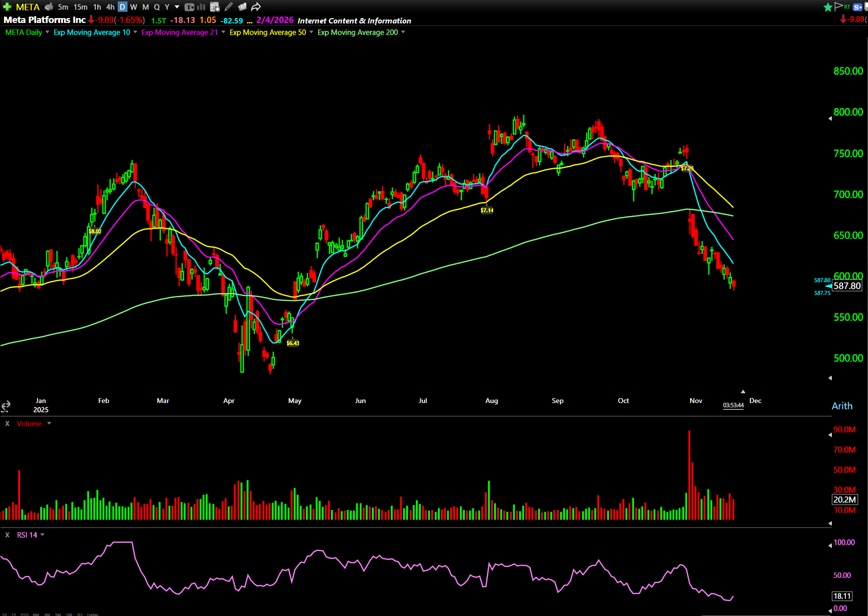Expand the Exp Moving Average 10 dropdown
868x616 pixels.
tap(135, 32)
